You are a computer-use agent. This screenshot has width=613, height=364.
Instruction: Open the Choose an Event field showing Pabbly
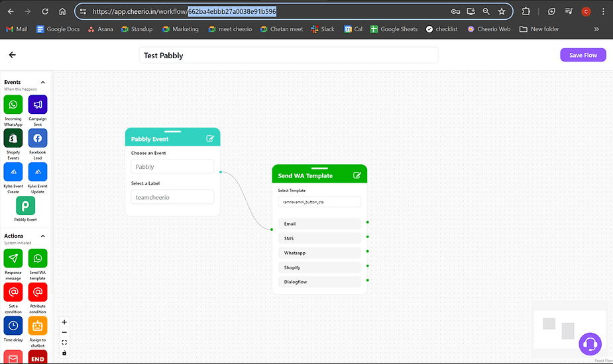tap(172, 167)
